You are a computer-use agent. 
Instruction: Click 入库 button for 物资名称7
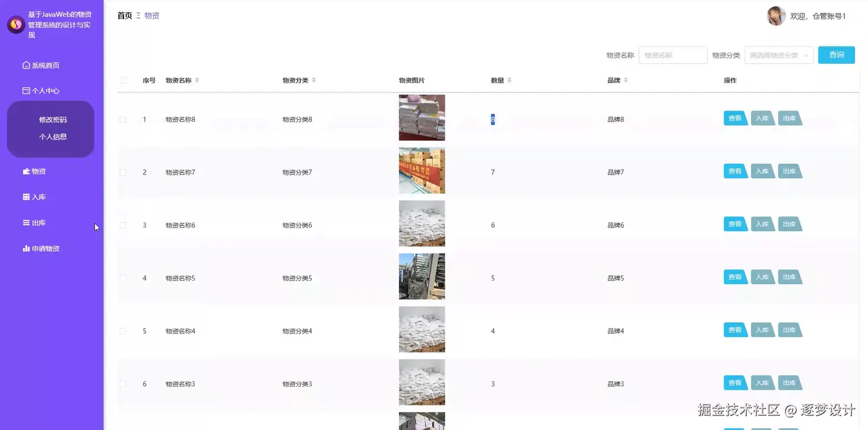pyautogui.click(x=762, y=172)
